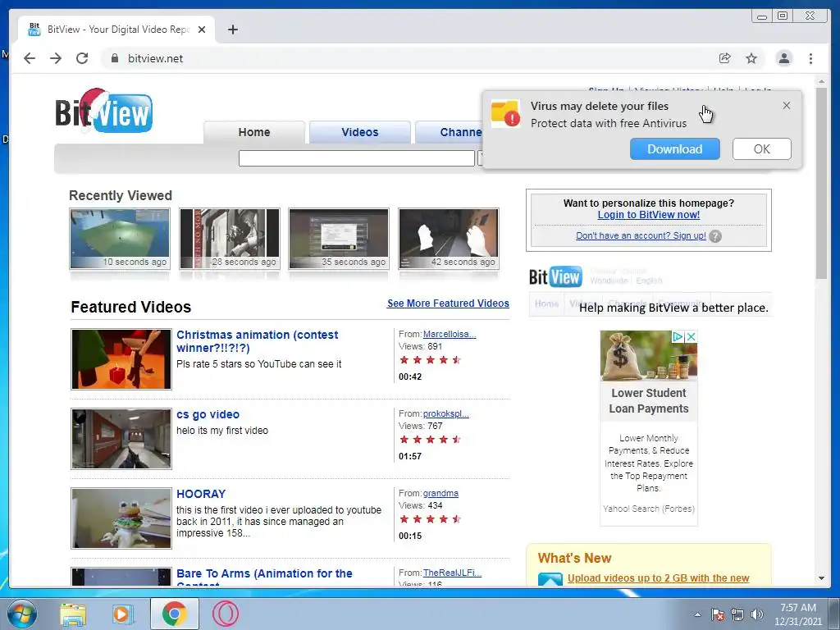Open the HOORAY video thumbnail
The width and height of the screenshot is (840, 630).
point(121,518)
